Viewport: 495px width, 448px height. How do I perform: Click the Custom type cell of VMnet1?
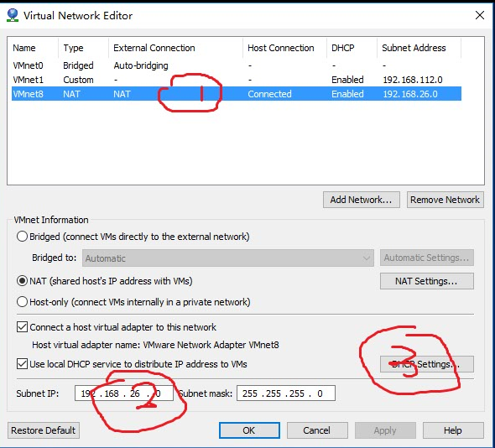[x=78, y=80]
